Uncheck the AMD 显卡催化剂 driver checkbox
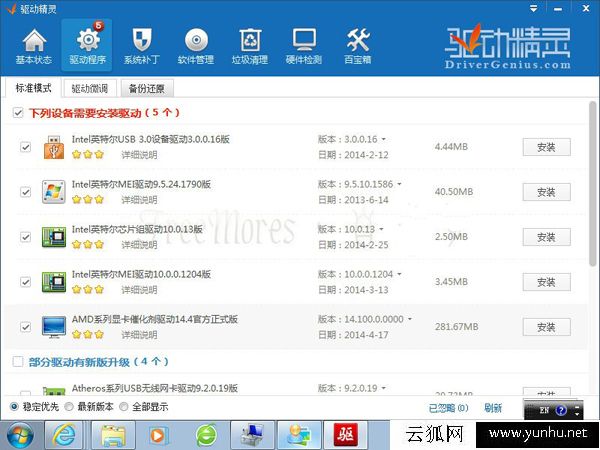600x450 pixels. coord(25,327)
